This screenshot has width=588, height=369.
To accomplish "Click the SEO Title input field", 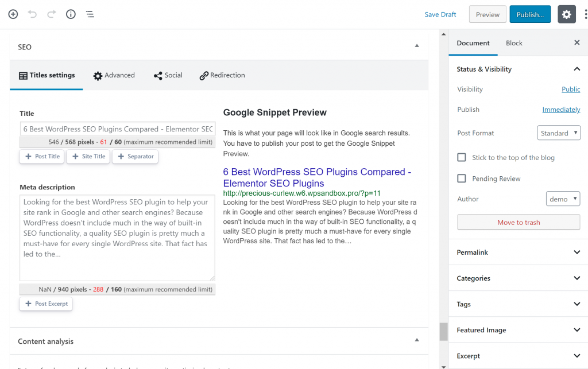I will (x=118, y=129).
